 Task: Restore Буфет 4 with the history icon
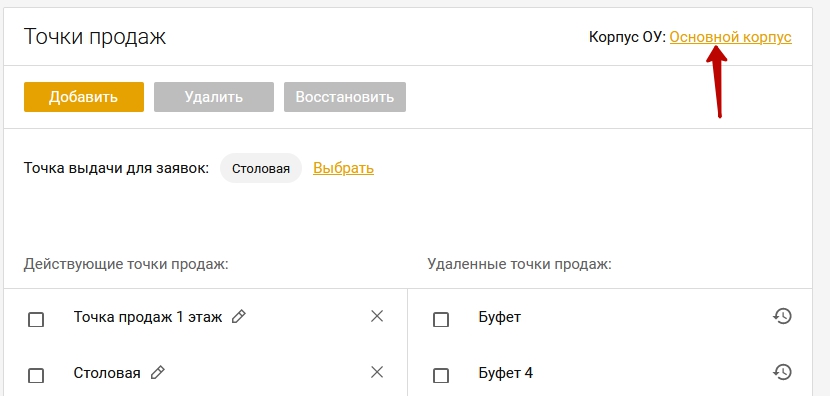point(782,372)
